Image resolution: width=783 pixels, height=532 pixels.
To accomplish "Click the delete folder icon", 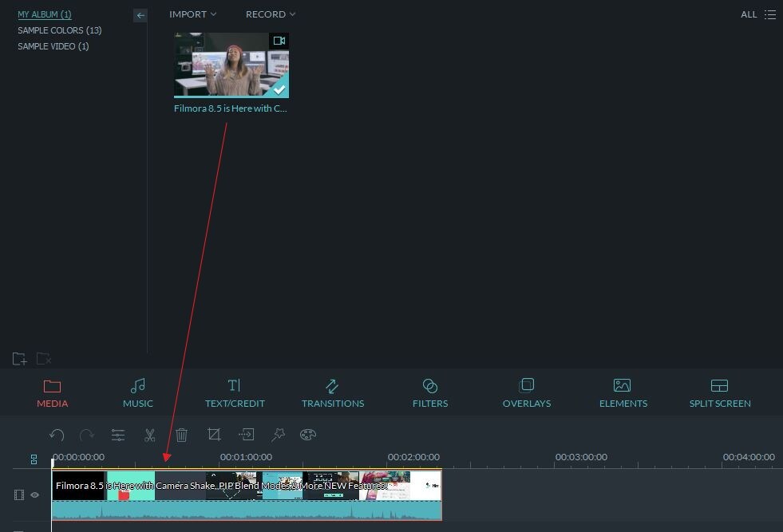I will tap(43, 358).
